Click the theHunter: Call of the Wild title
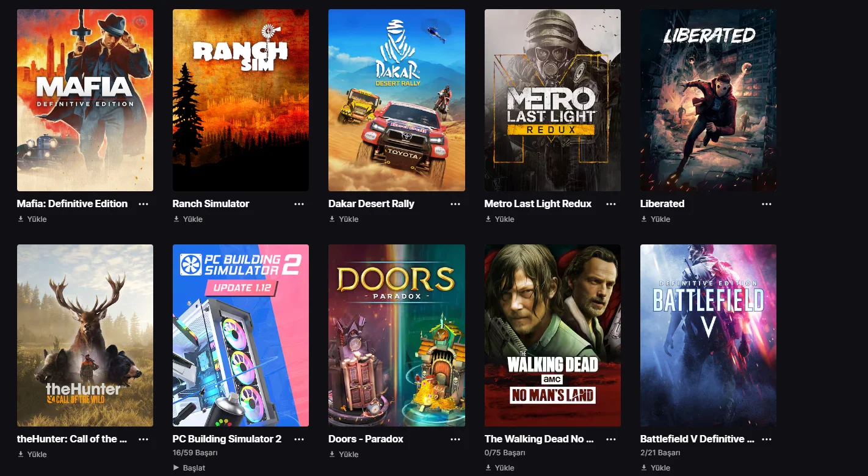The image size is (868, 476). pos(72,439)
